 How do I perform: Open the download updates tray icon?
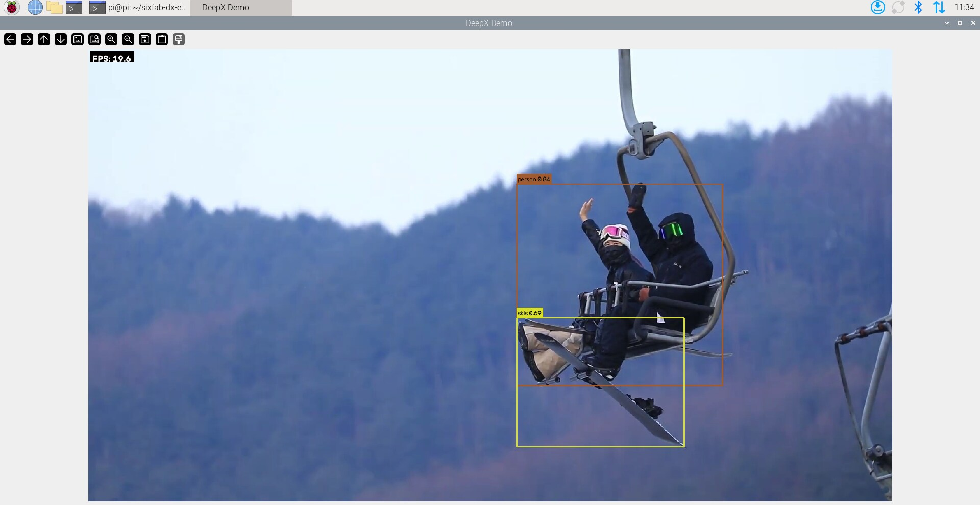pyautogui.click(x=878, y=7)
